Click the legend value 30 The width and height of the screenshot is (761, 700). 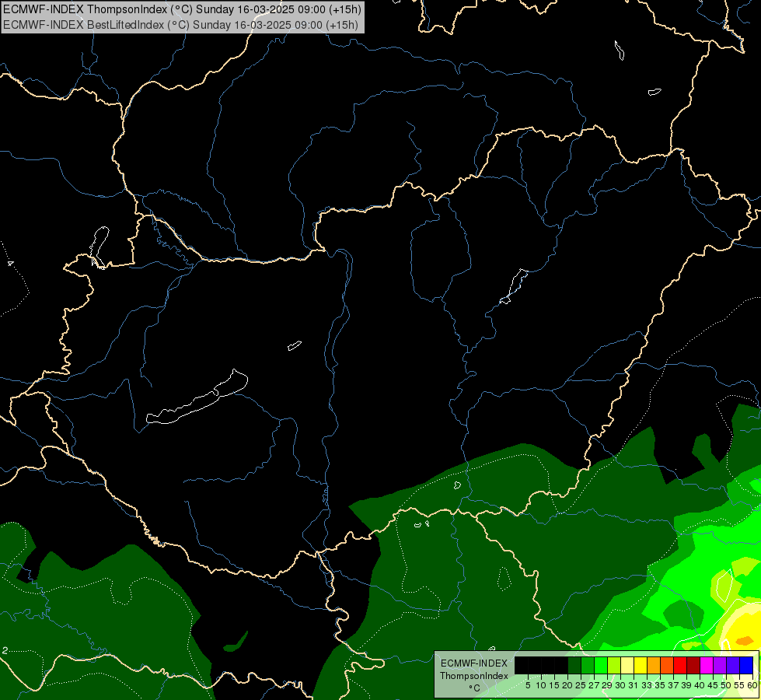coord(620,685)
